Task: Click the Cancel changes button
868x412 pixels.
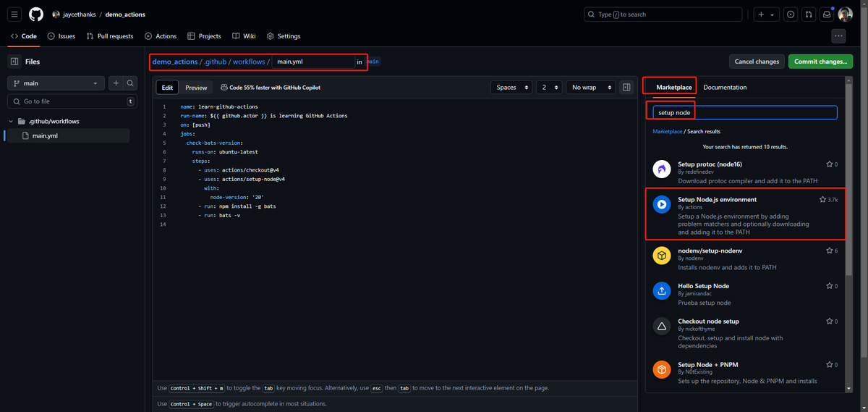Action: (757, 62)
